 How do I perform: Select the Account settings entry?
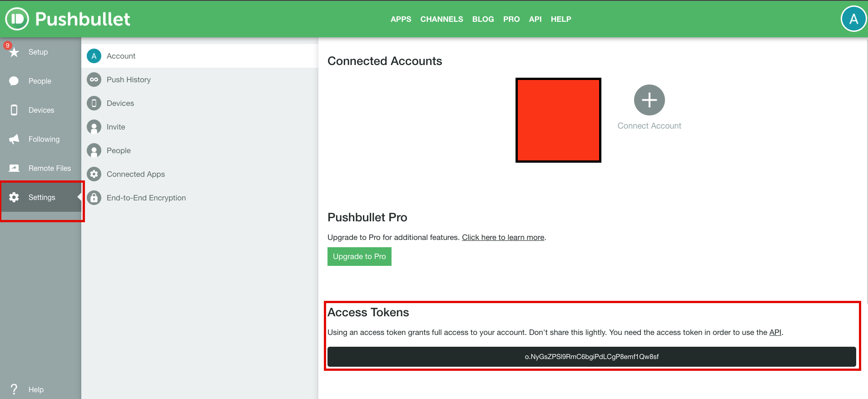[x=200, y=56]
